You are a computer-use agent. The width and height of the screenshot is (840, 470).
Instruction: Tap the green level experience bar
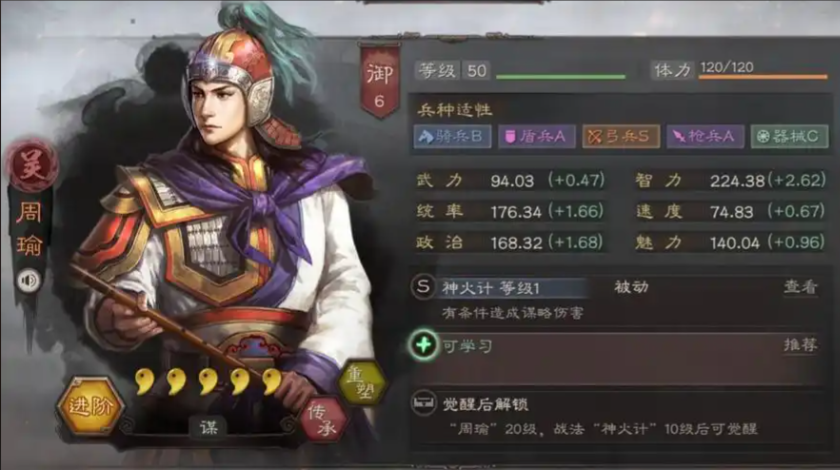(x=561, y=77)
